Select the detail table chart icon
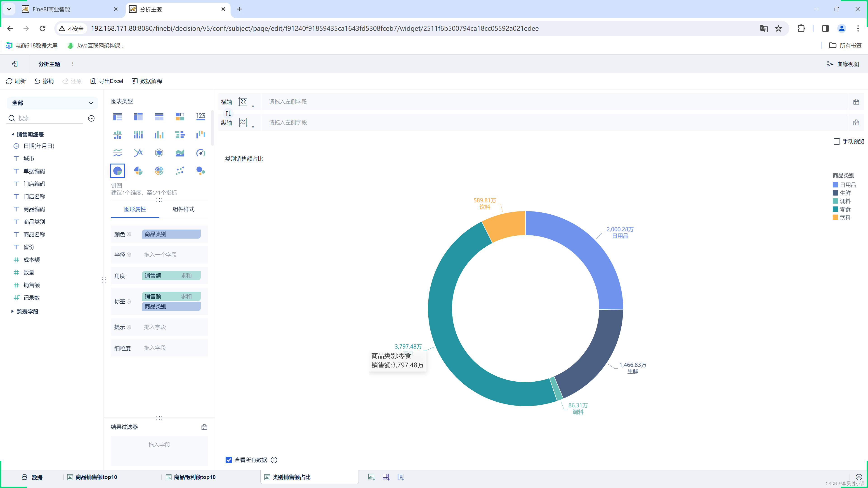Viewport: 868px width, 488px height. 159,117
